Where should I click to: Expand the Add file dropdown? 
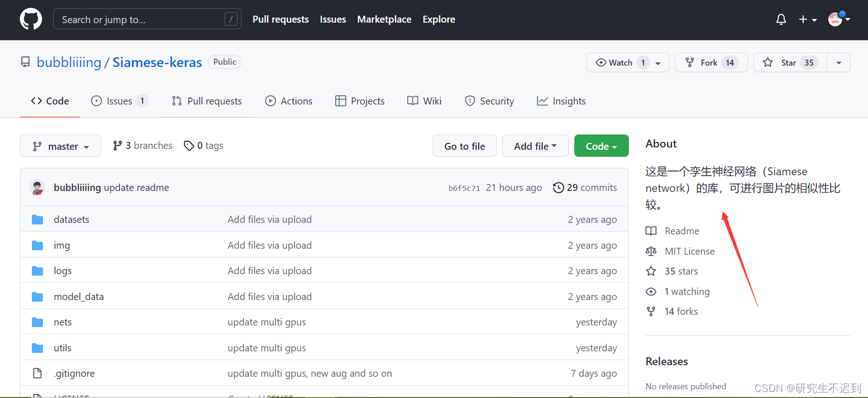(x=535, y=146)
